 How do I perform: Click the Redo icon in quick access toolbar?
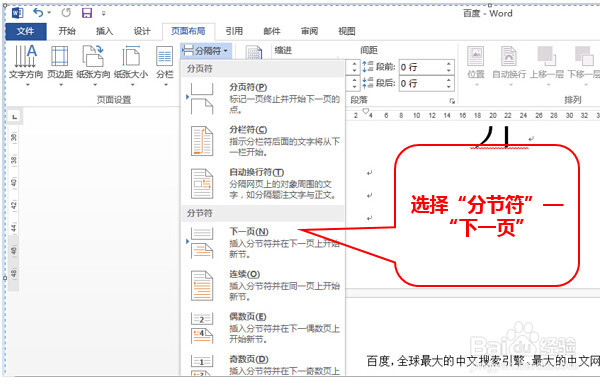coord(66,13)
